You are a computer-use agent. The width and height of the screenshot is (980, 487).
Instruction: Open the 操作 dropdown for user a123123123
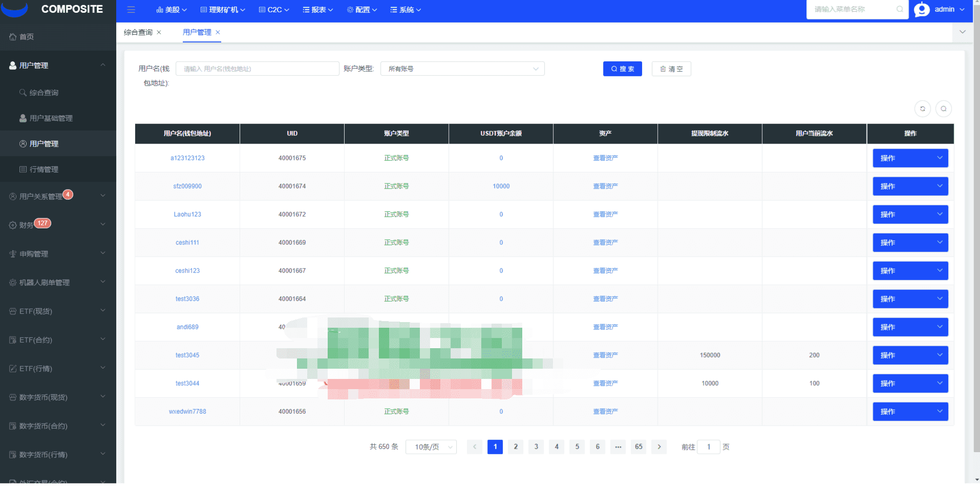pyautogui.click(x=910, y=158)
